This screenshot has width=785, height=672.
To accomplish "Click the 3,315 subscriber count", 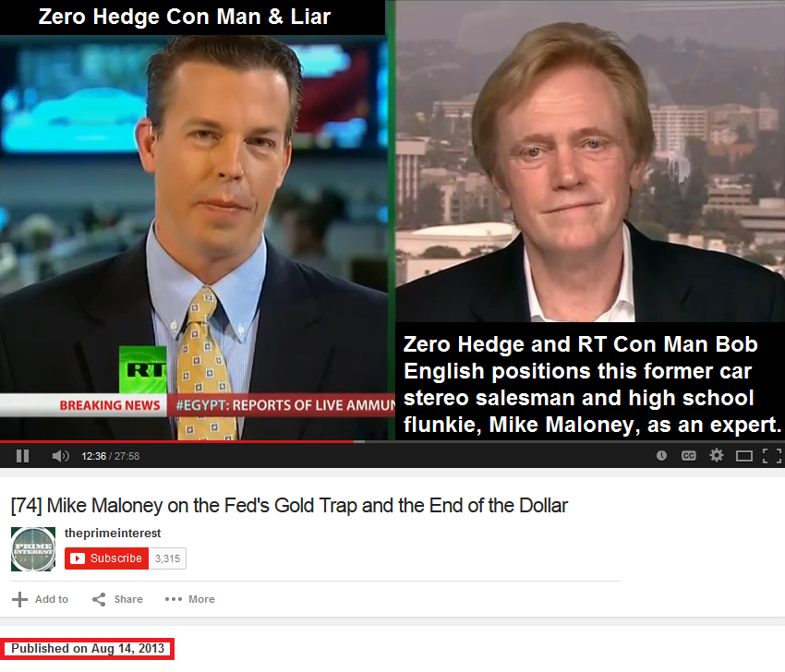I will click(x=167, y=558).
